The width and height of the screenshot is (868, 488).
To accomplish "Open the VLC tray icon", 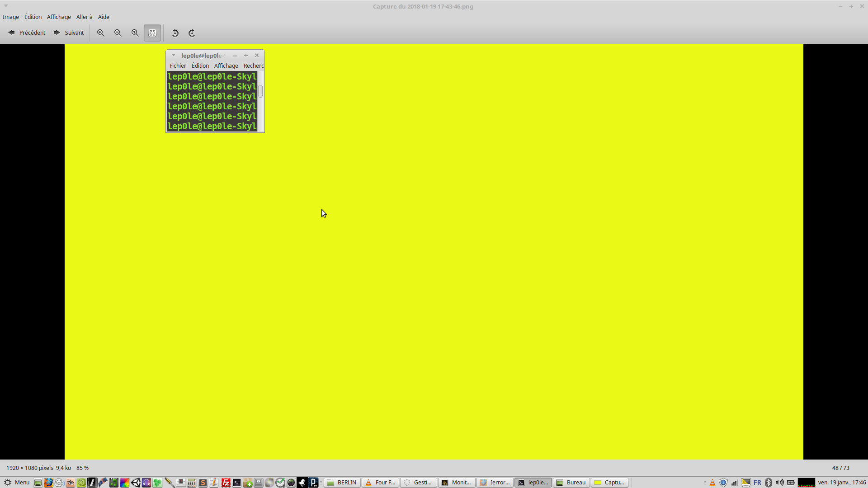I will coord(712,482).
